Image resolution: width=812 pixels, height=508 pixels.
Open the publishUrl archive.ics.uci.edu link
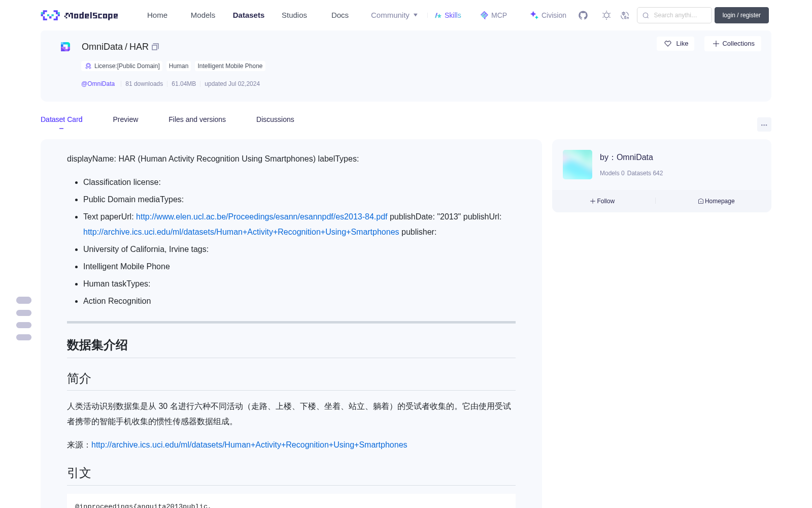click(x=241, y=232)
